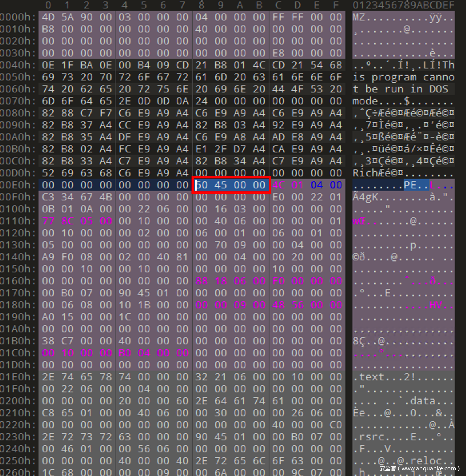Select byte BA in row 0040h
The height and width of the screenshot is (476, 466).
pyautogui.click(x=86, y=65)
